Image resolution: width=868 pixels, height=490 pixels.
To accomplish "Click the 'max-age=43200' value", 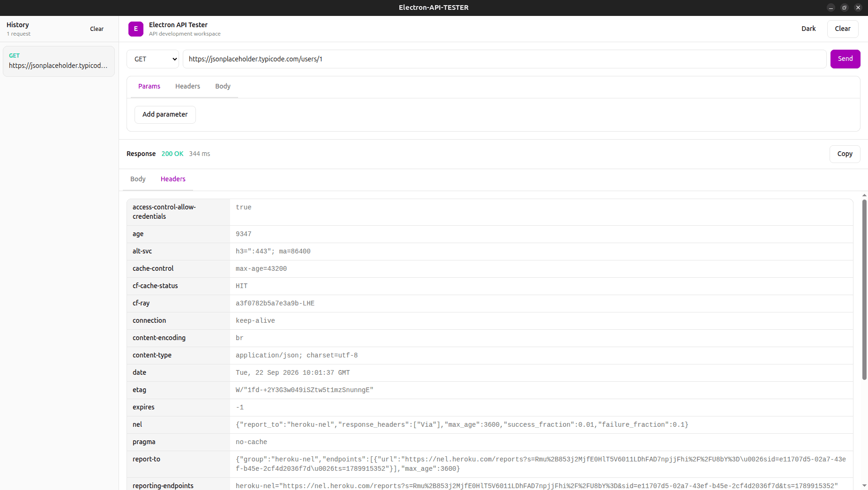I will click(x=261, y=269).
